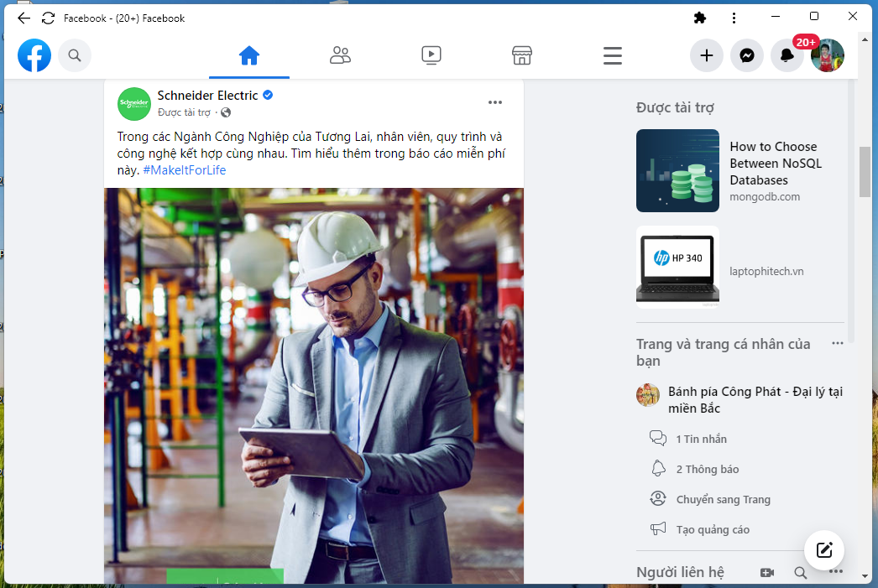Viewport: 878px width, 588px height.
Task: Click the page vertical scrollbar thumb
Action: [x=865, y=172]
